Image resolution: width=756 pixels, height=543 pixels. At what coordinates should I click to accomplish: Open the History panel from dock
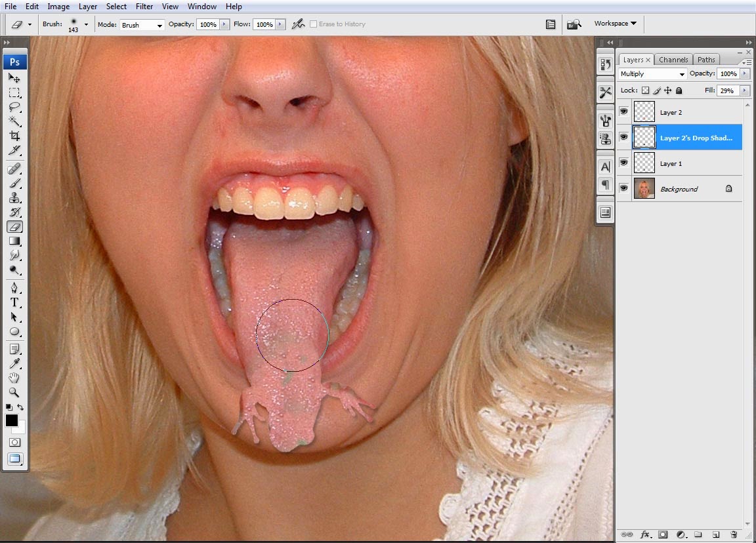click(x=606, y=64)
